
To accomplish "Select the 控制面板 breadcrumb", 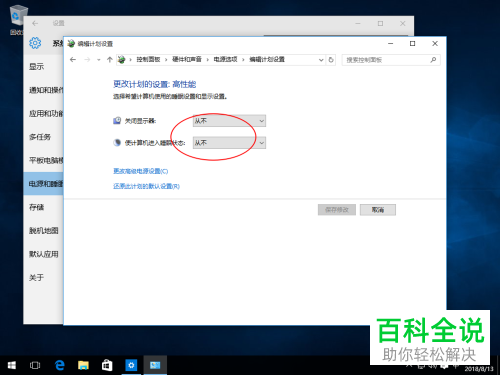I will [x=148, y=59].
